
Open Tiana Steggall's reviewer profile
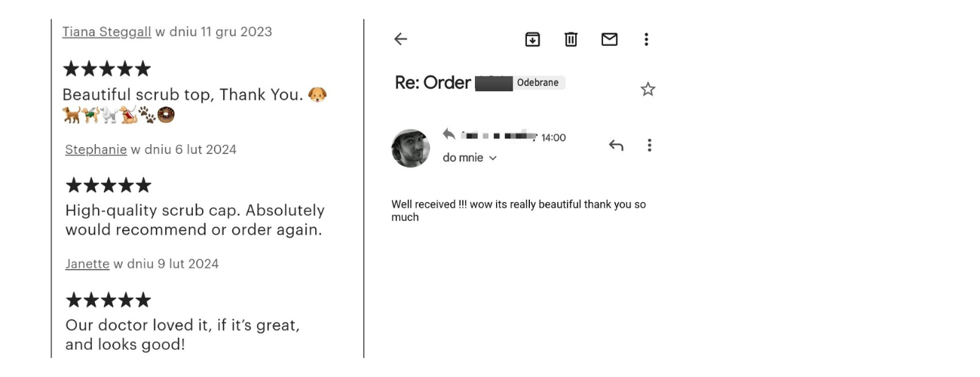106,32
